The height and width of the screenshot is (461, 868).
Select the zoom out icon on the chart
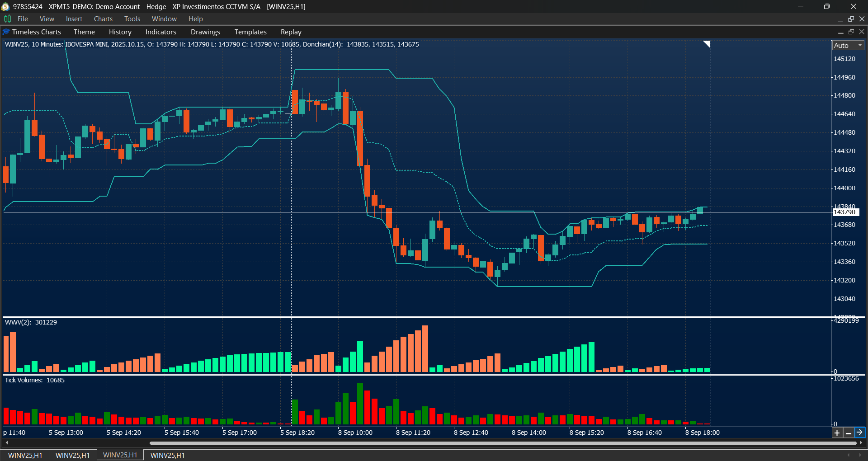[x=849, y=433]
